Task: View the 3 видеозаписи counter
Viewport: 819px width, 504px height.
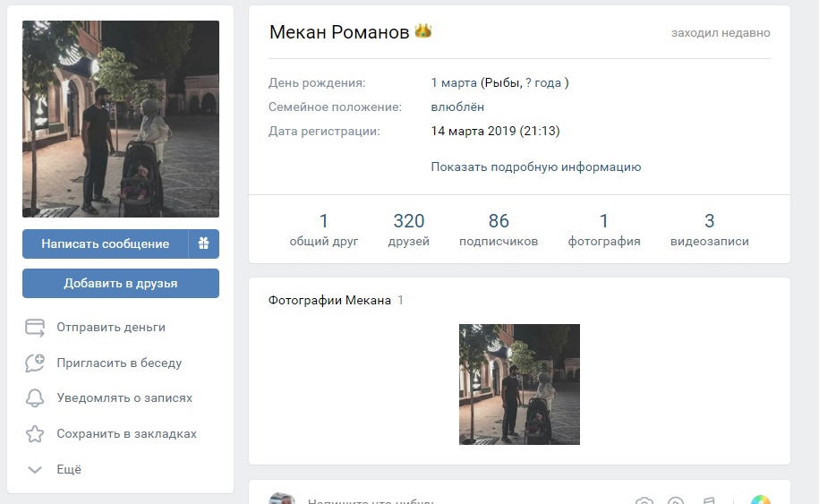Action: point(709,229)
